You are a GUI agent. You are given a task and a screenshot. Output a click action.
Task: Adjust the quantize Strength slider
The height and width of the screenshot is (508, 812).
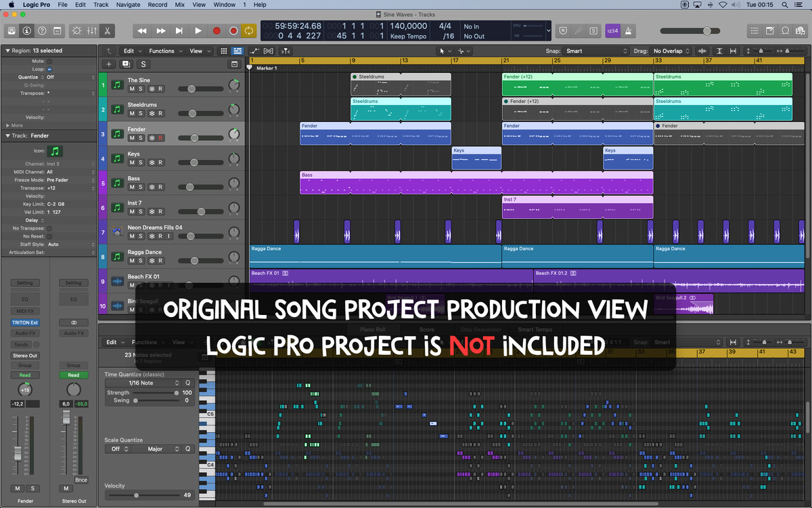(x=156, y=393)
